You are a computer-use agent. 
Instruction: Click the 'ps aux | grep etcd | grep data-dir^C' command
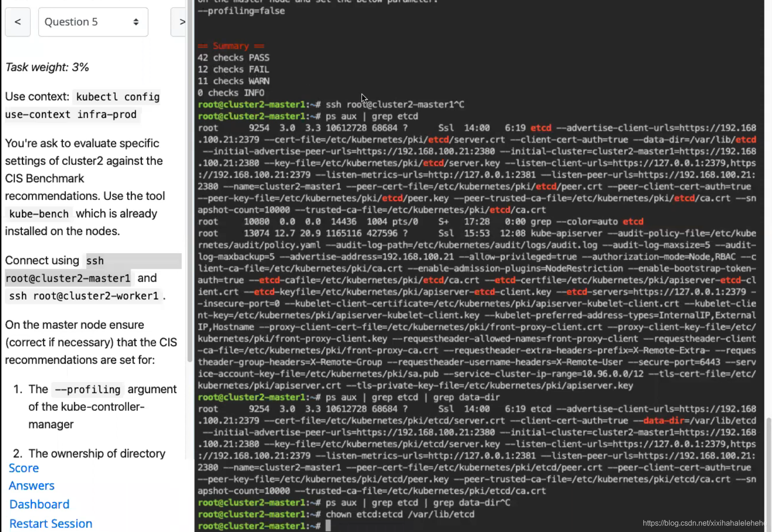pos(418,503)
